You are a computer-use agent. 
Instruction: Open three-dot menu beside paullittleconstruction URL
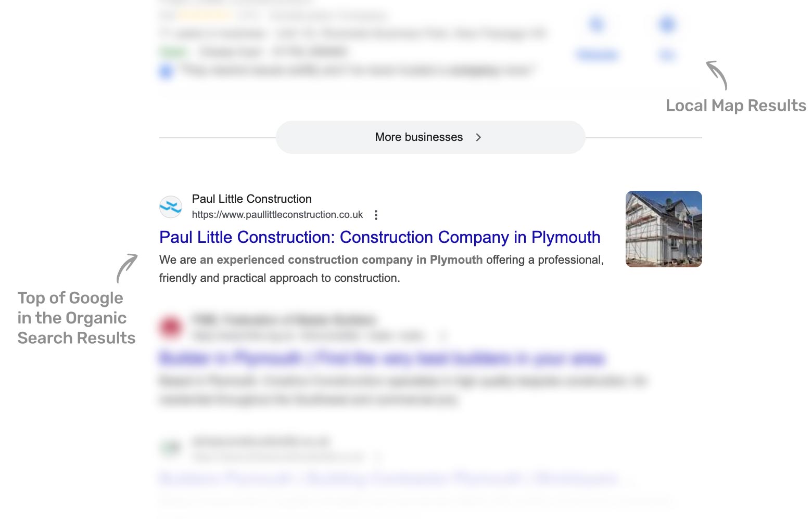coord(376,215)
